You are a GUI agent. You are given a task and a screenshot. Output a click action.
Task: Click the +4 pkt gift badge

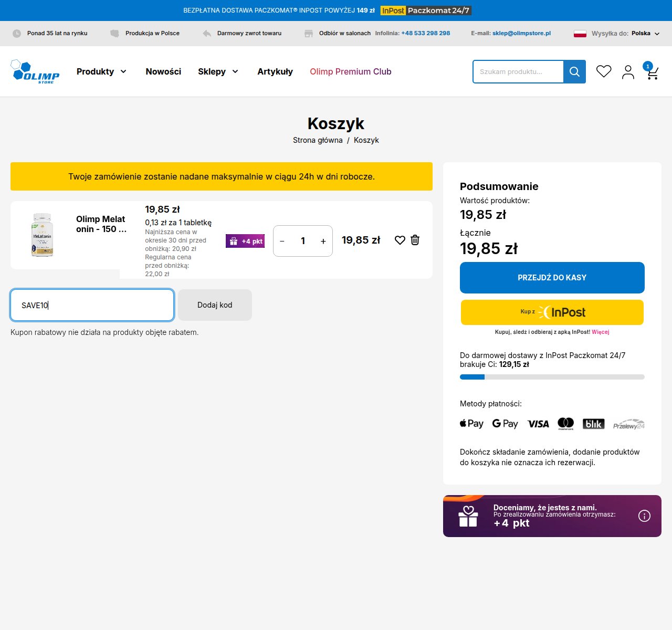pyautogui.click(x=245, y=241)
